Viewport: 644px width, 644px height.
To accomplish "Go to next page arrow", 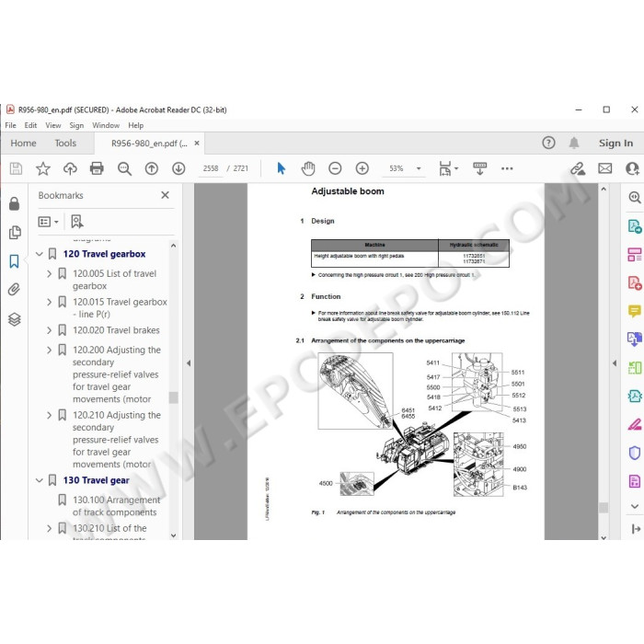I will pos(178,168).
